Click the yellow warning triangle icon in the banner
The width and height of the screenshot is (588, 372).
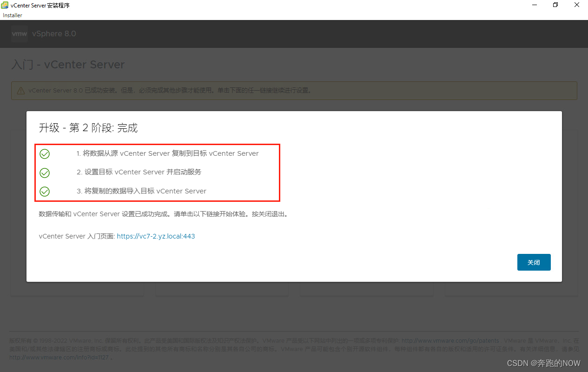click(21, 91)
